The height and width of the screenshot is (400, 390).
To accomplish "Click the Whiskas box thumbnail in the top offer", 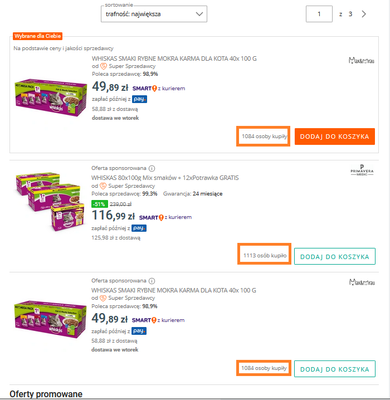I will 51,97.
